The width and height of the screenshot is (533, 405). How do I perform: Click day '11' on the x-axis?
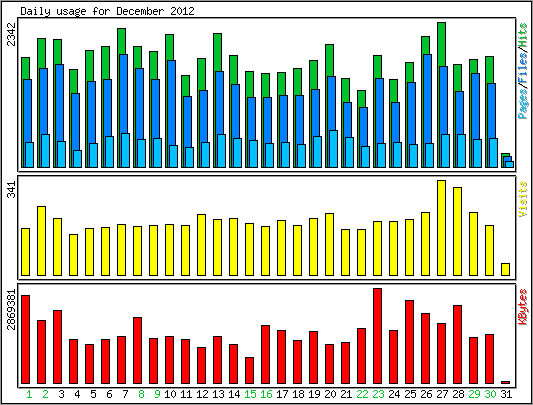coord(186,394)
